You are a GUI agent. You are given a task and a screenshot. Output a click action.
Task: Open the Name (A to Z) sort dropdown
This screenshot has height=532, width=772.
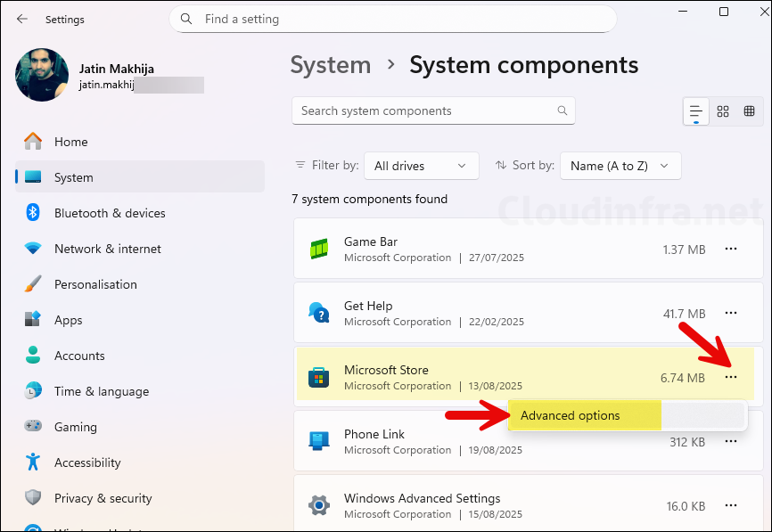pyautogui.click(x=620, y=166)
